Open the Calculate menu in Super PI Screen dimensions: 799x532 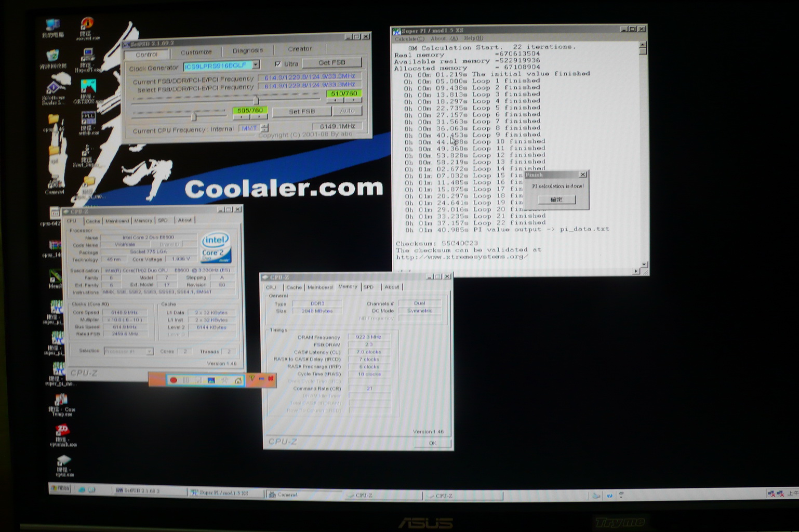pos(409,39)
